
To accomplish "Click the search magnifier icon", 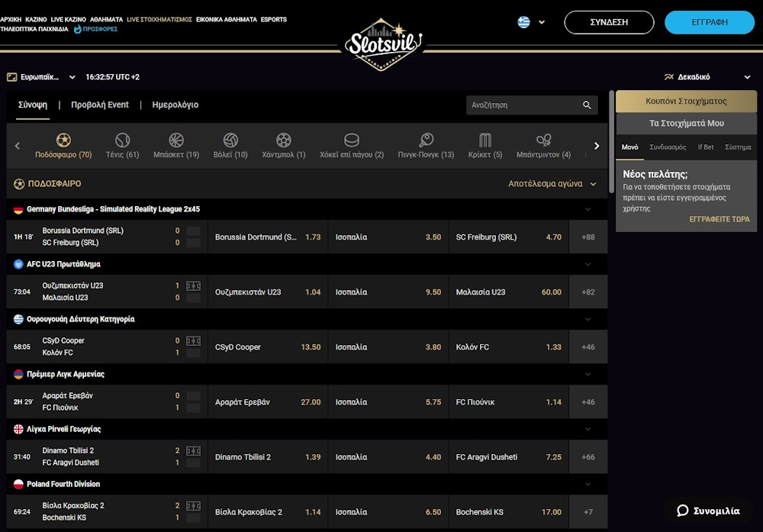I will click(x=587, y=105).
